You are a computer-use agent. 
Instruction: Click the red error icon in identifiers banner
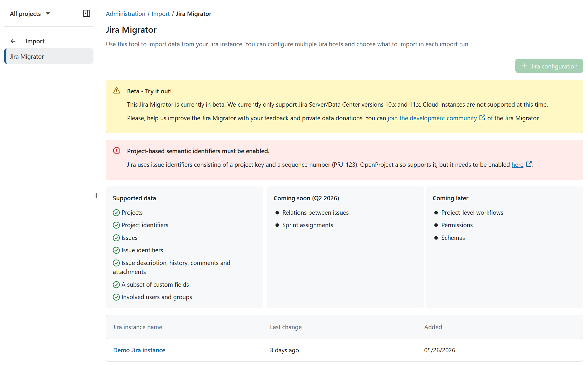[x=117, y=151]
